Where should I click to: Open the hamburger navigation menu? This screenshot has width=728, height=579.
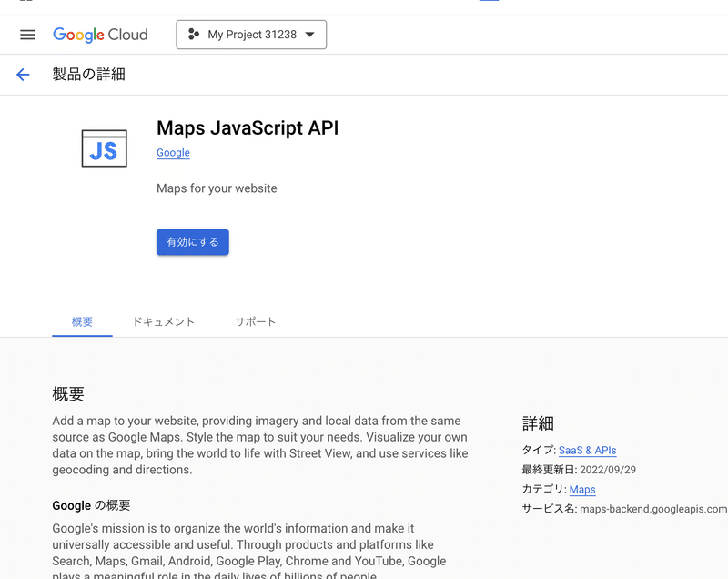pyautogui.click(x=27, y=35)
